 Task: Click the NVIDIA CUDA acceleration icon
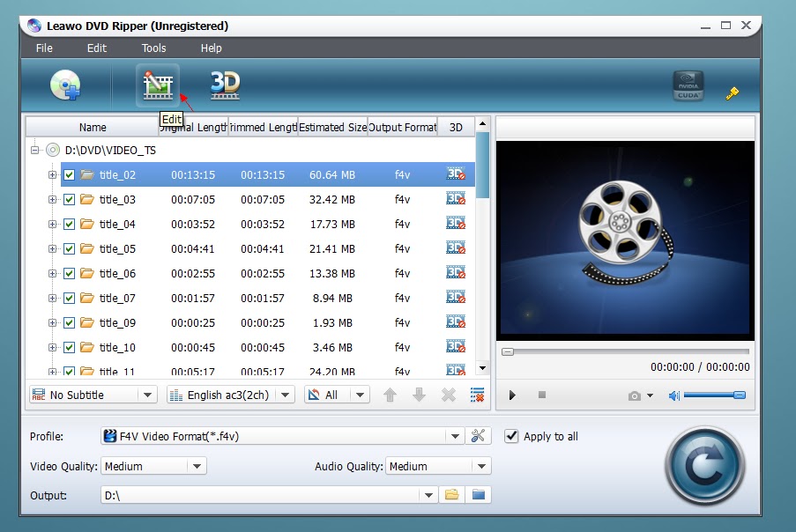[x=688, y=85]
